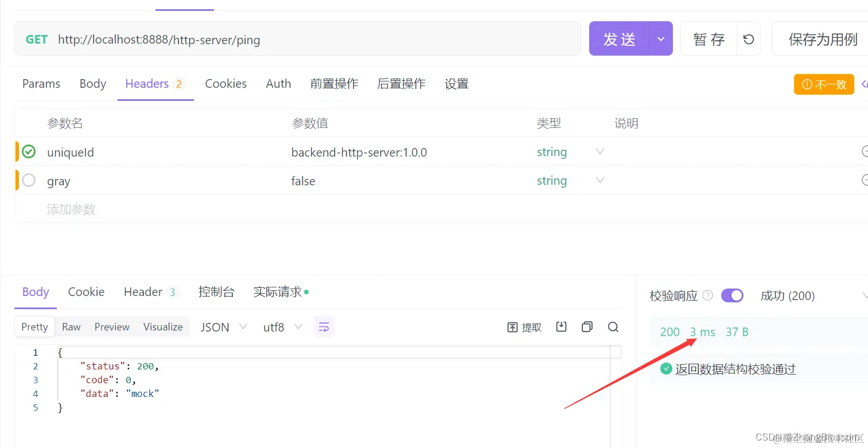The width and height of the screenshot is (868, 448).
Task: Click the false parameter value cell
Action: tap(303, 181)
